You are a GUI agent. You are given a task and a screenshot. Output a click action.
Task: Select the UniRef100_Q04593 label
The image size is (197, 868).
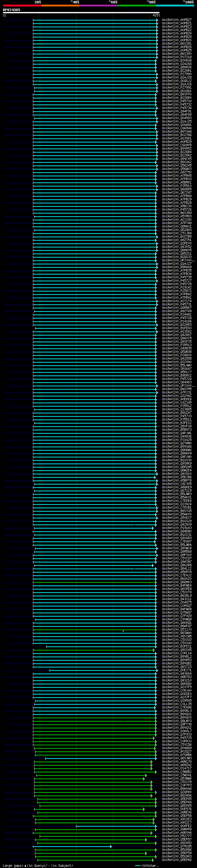click(x=177, y=118)
